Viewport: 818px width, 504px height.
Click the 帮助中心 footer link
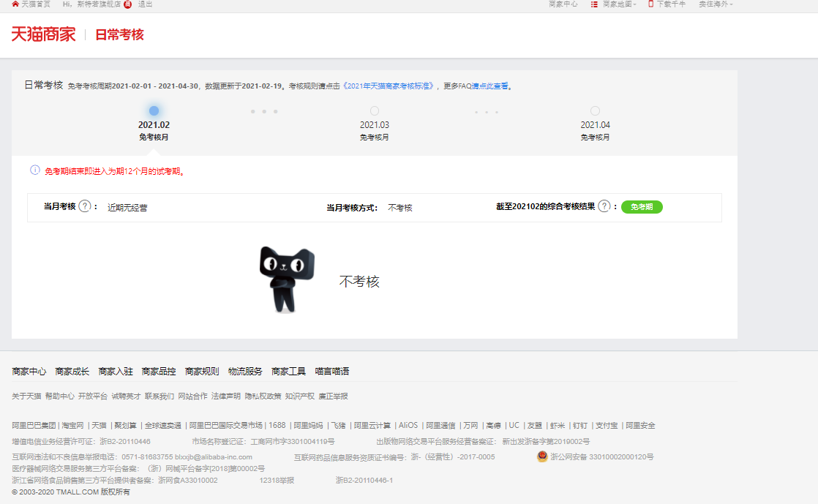pyautogui.click(x=60, y=396)
